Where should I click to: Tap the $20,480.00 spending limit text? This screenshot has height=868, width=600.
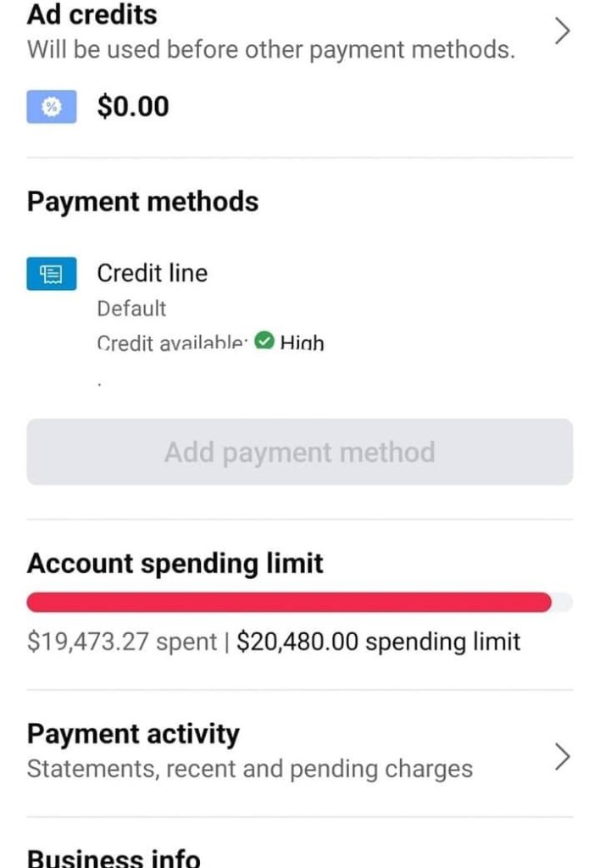coord(378,642)
